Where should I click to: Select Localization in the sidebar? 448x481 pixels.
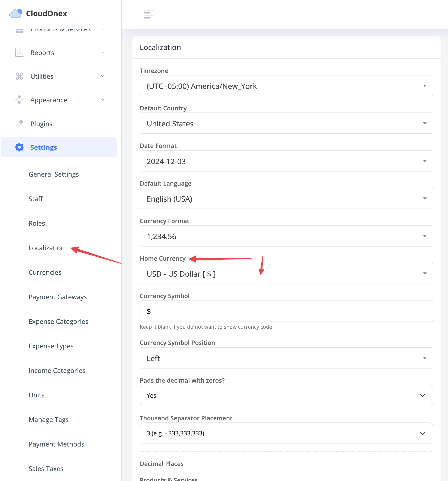47,248
